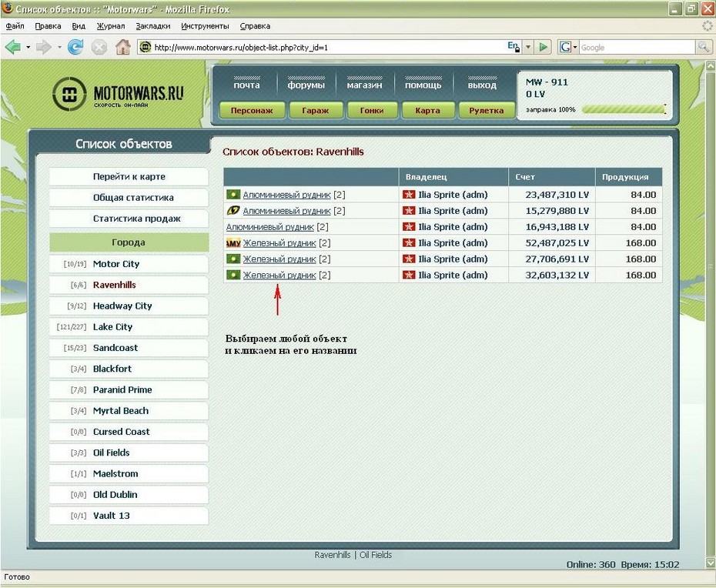Select Lake City in the cities list

point(113,327)
